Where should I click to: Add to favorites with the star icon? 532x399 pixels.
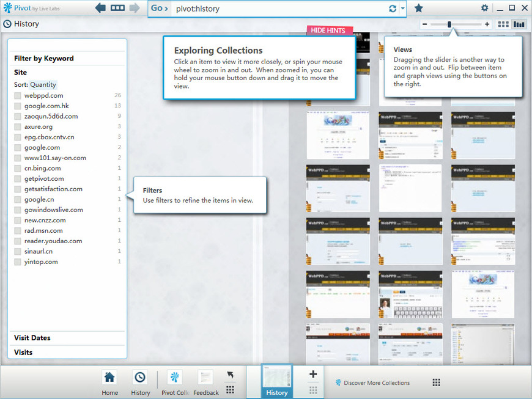[x=419, y=8]
